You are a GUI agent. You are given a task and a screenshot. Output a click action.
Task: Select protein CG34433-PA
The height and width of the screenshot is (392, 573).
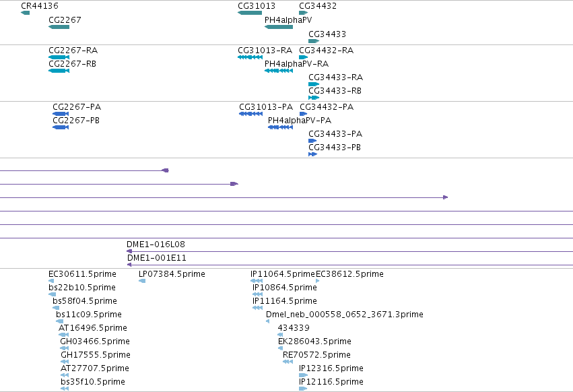pyautogui.click(x=312, y=141)
